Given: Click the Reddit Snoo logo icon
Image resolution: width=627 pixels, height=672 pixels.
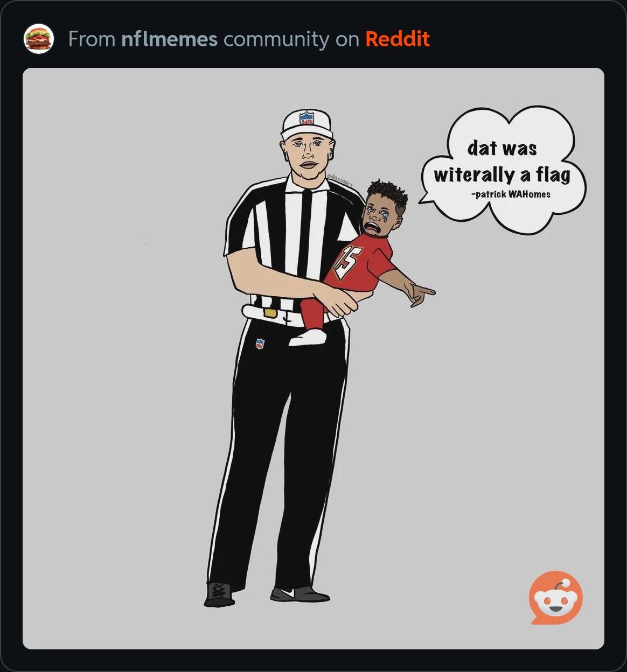Looking at the screenshot, I should click(x=556, y=598).
